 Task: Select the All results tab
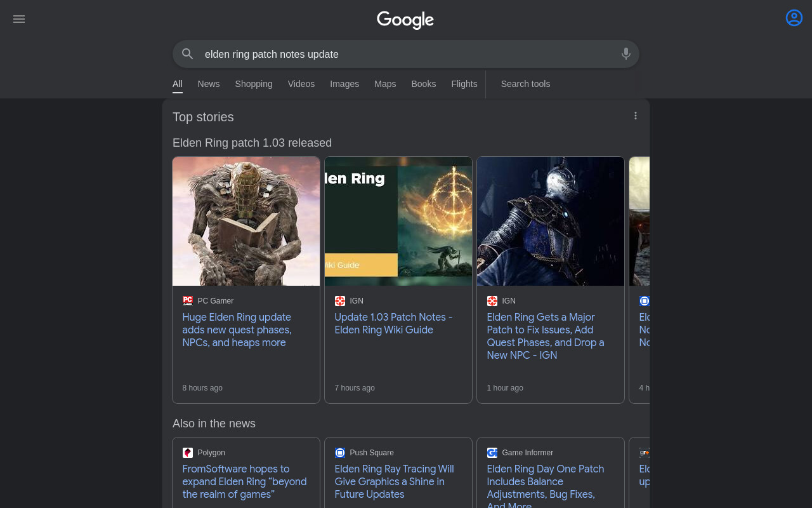[x=178, y=84]
